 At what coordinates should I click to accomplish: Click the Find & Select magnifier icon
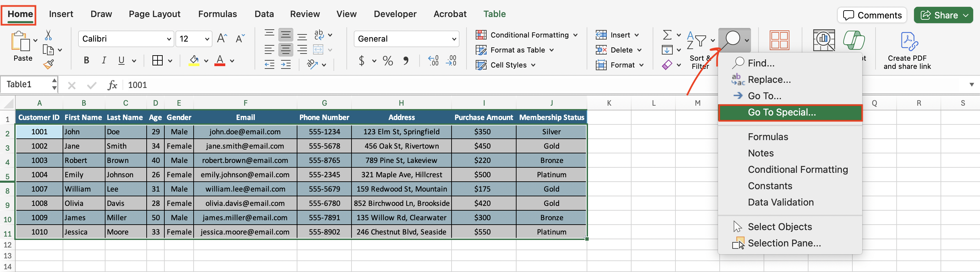click(x=732, y=40)
